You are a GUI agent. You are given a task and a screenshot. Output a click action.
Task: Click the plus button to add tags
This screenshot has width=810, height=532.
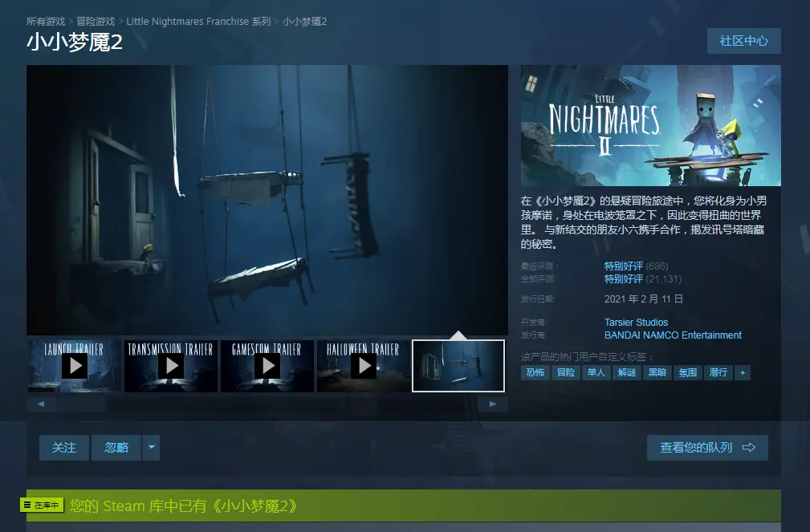743,372
